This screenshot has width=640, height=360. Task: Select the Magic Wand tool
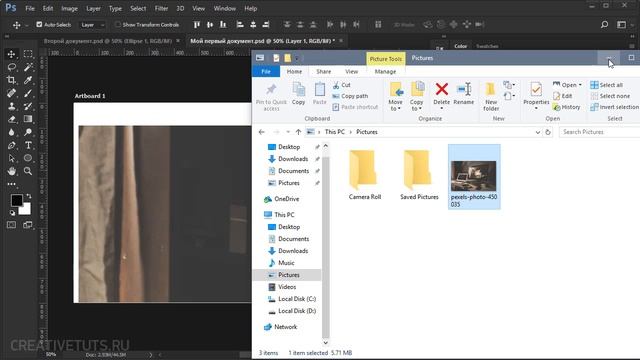(28, 67)
